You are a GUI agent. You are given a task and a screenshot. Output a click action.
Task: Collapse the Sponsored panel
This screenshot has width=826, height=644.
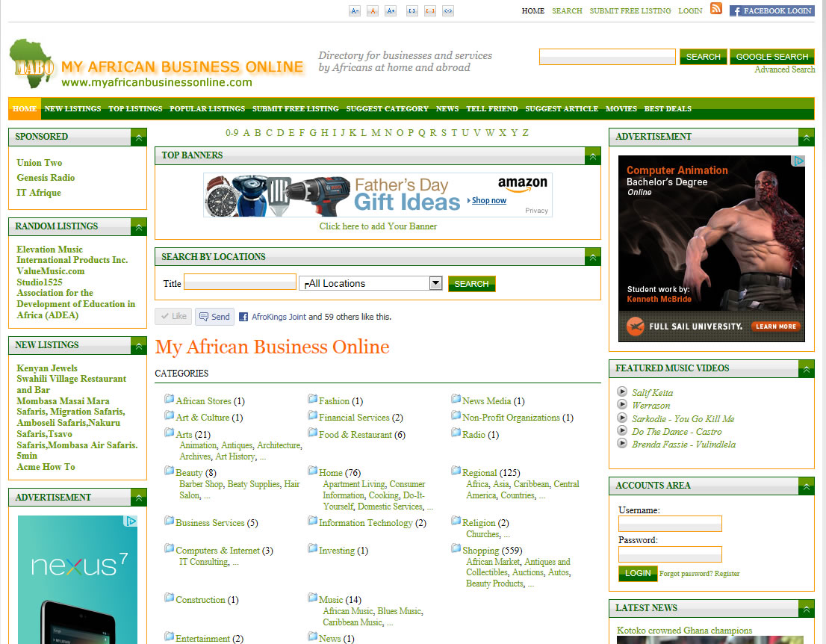[x=139, y=137]
